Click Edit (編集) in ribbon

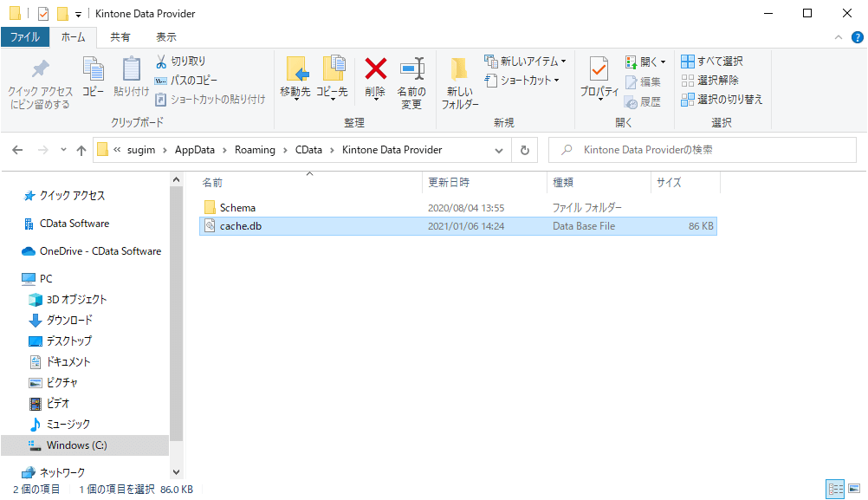coord(644,82)
